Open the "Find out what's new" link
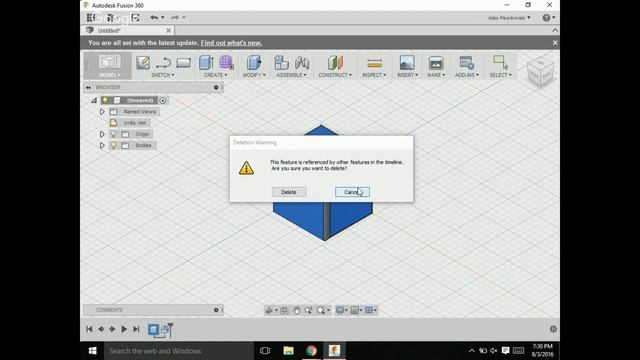 point(231,43)
